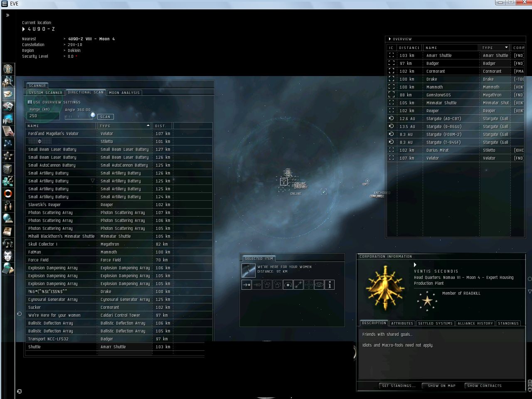This screenshot has width=532, height=399.
Task: Switch to the System Scanner tab
Action: point(45,93)
